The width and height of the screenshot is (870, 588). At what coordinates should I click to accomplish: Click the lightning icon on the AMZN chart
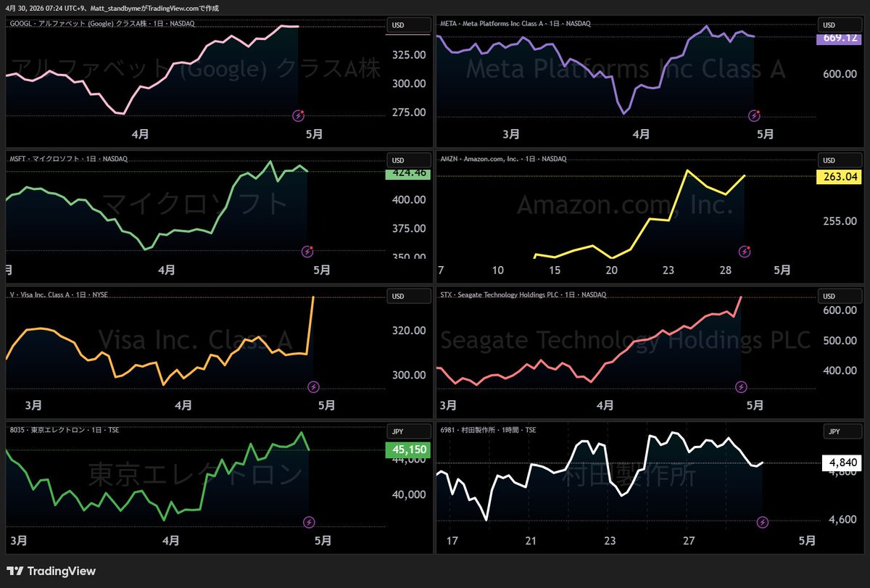tap(745, 252)
